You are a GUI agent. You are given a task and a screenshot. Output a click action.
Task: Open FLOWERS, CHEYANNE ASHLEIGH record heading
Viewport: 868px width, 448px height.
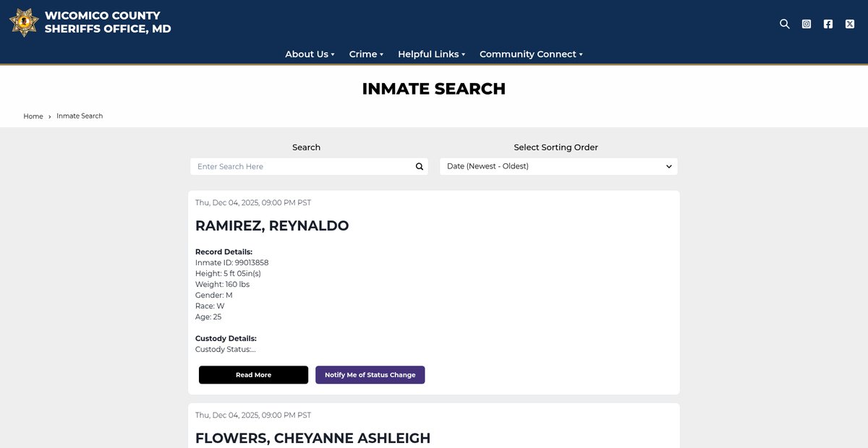pyautogui.click(x=312, y=438)
